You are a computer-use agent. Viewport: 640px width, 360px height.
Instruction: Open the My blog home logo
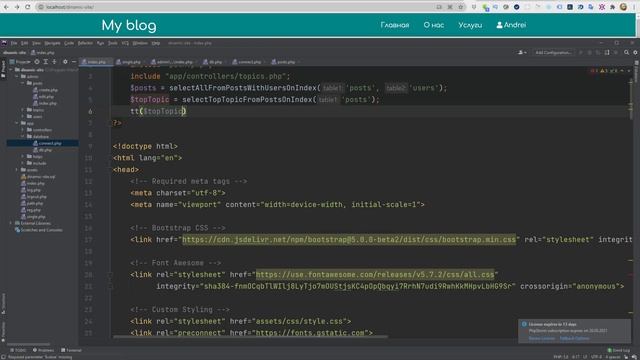coord(129,25)
